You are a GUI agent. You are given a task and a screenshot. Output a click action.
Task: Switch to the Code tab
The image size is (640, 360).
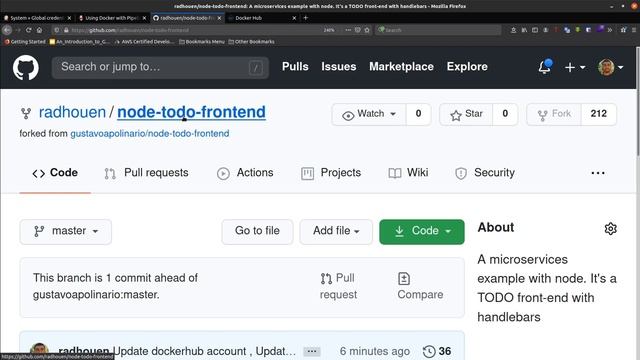pyautogui.click(x=55, y=173)
